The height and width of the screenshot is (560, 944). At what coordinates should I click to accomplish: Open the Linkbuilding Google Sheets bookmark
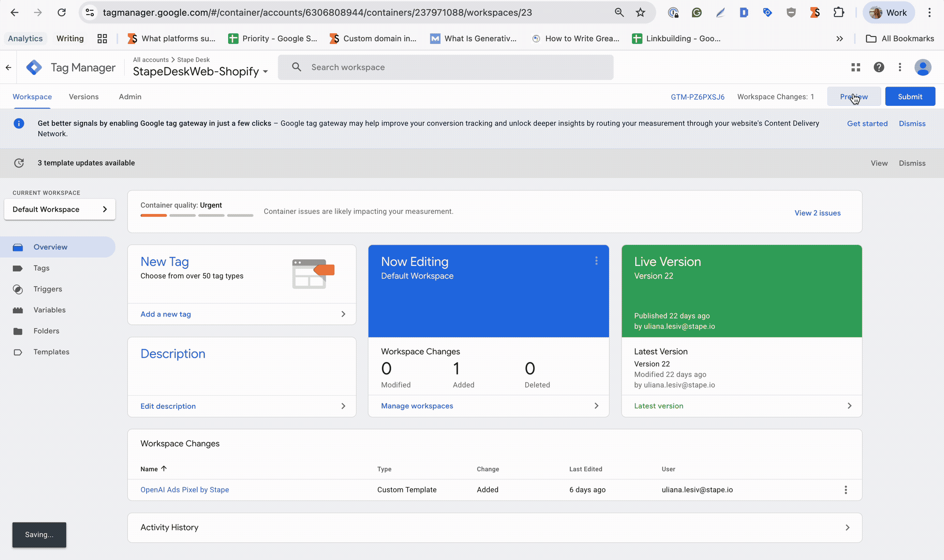[676, 38]
